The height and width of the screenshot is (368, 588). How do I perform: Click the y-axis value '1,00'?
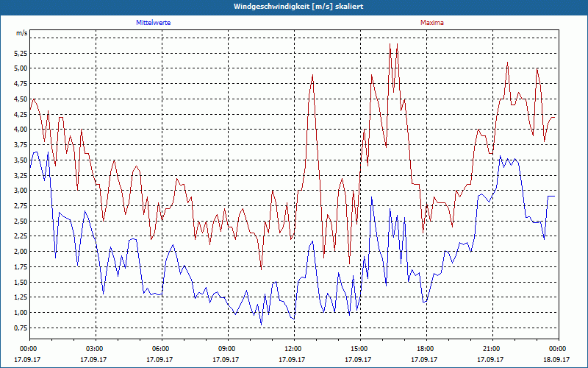pos(21,313)
